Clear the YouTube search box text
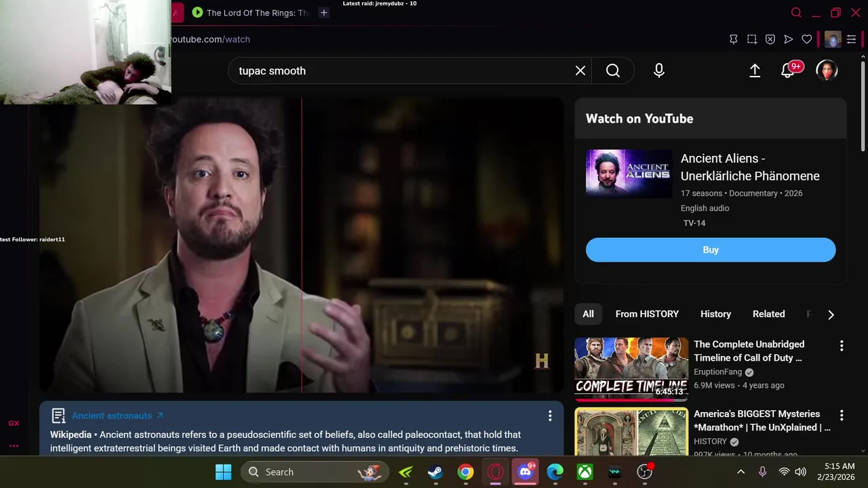Screen dimensions: 868x488 580,70
